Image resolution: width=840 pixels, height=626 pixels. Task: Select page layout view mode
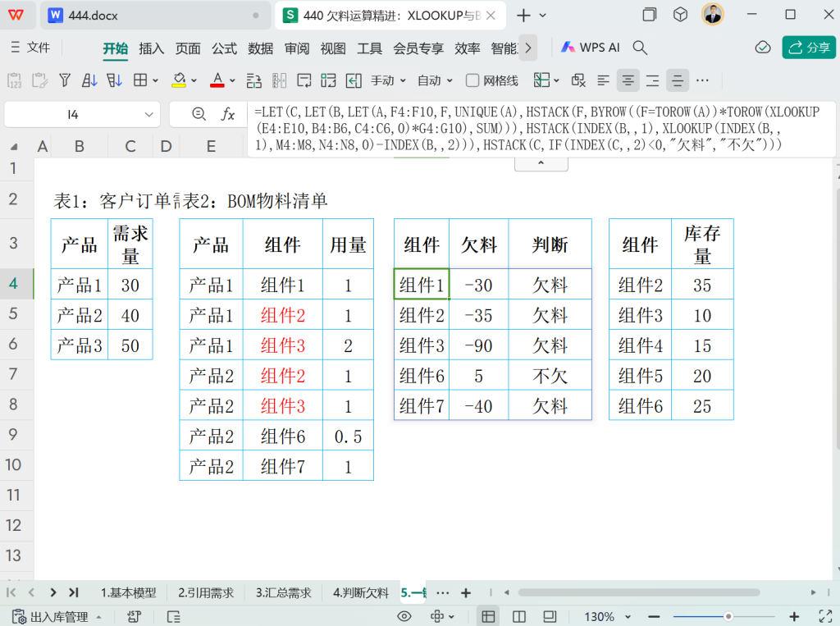[x=550, y=617]
